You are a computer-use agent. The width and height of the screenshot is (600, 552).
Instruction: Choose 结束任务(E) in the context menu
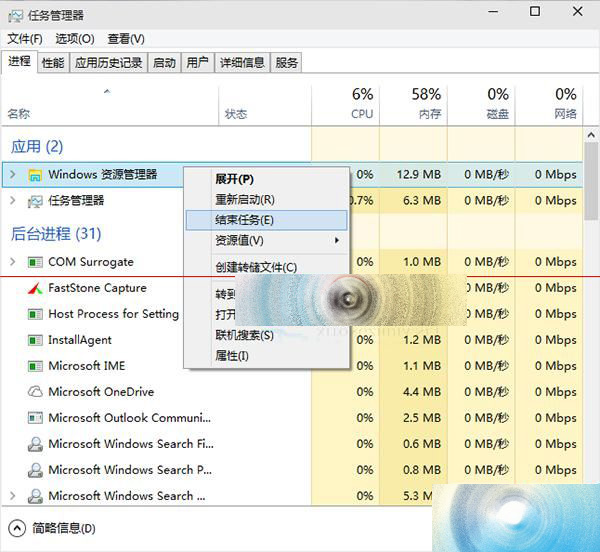click(x=267, y=220)
